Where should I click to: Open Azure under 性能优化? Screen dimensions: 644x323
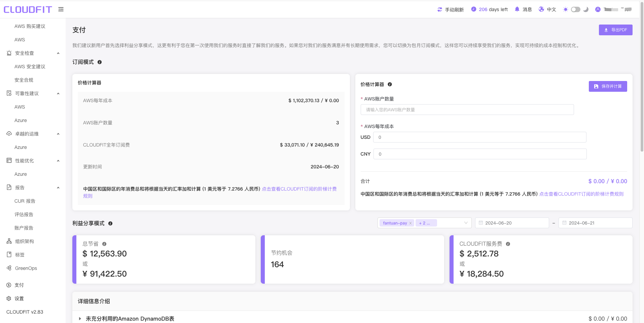point(21,174)
